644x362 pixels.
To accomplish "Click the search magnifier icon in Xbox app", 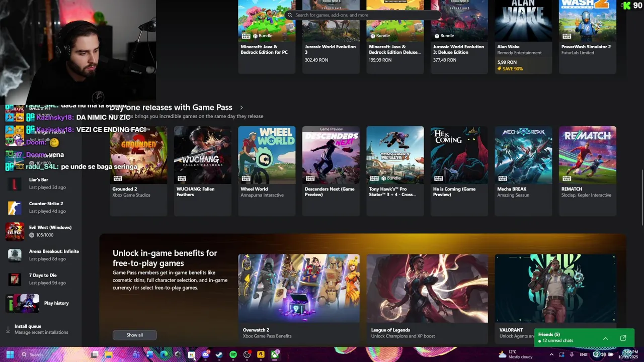I will click(290, 15).
